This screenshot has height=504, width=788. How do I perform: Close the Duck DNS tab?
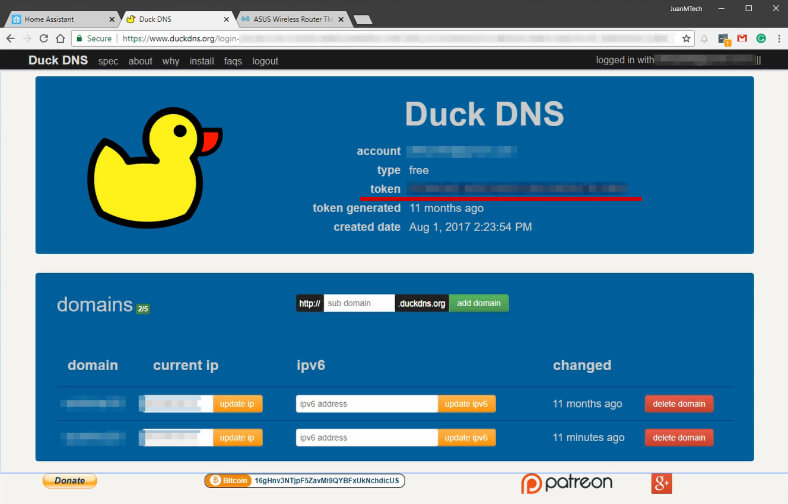point(226,19)
